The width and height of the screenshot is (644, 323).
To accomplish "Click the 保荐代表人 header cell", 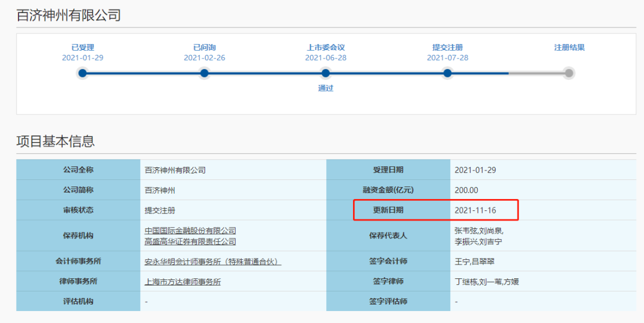I will click(388, 236).
